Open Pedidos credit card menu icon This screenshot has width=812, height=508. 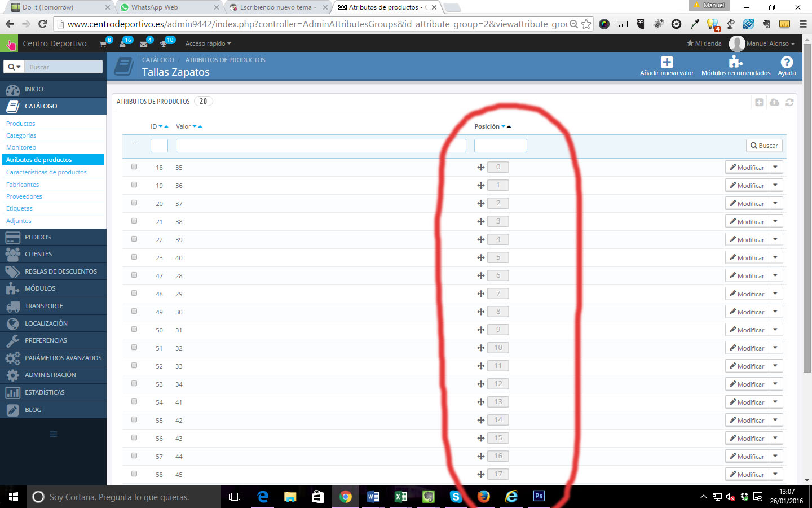tap(12, 237)
